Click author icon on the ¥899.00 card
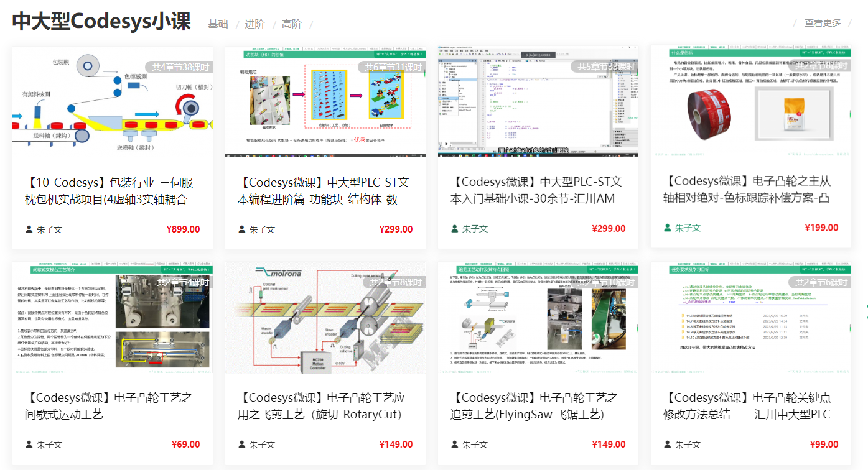 point(29,229)
